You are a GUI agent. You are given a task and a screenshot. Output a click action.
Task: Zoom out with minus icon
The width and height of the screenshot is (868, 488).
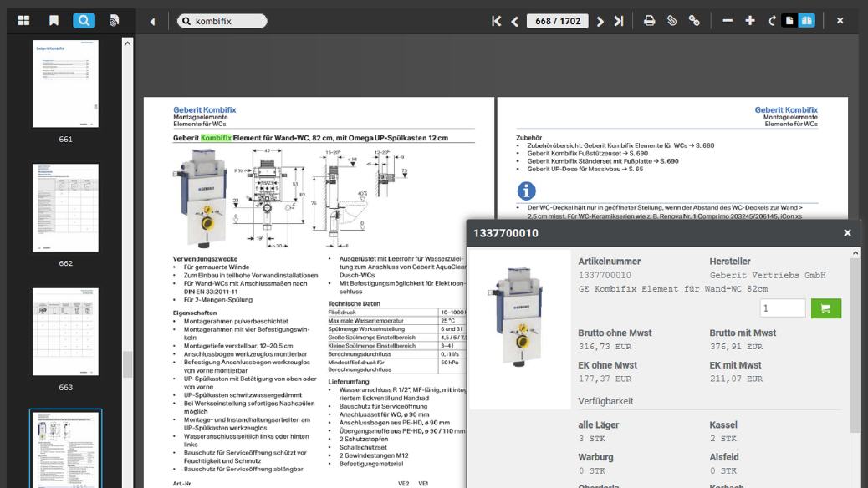[x=728, y=21]
